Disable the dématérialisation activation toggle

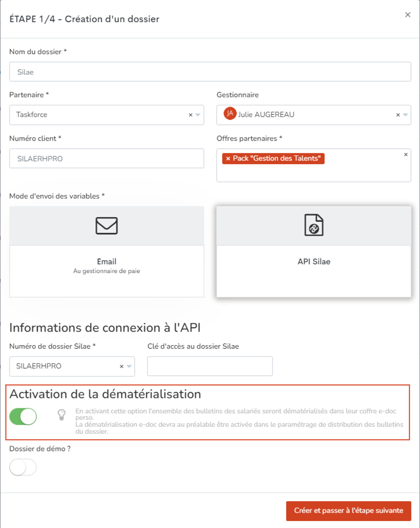point(23,416)
